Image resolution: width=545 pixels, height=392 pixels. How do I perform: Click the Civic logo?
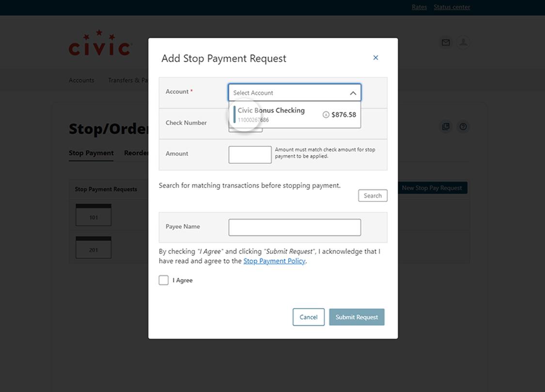[100, 43]
